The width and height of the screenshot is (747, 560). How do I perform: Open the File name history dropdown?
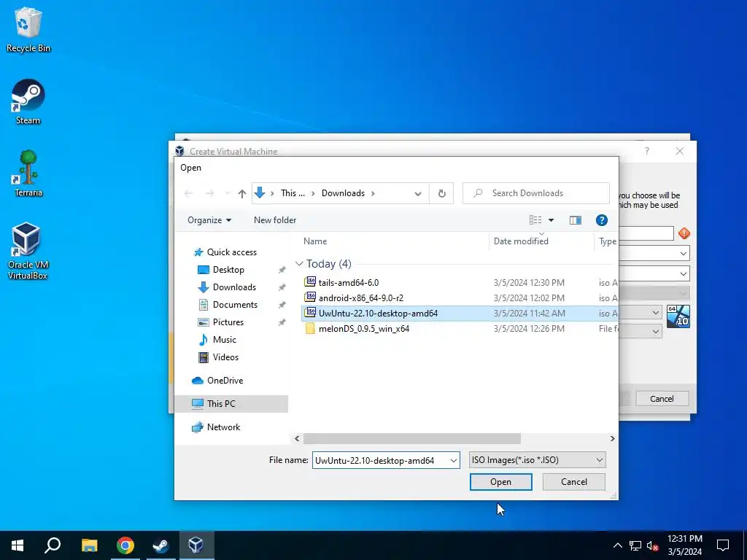coord(454,461)
